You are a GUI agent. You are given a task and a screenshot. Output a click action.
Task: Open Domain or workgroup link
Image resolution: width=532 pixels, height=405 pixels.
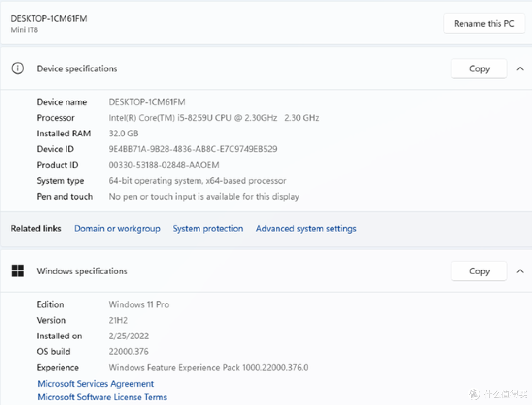[x=117, y=229]
